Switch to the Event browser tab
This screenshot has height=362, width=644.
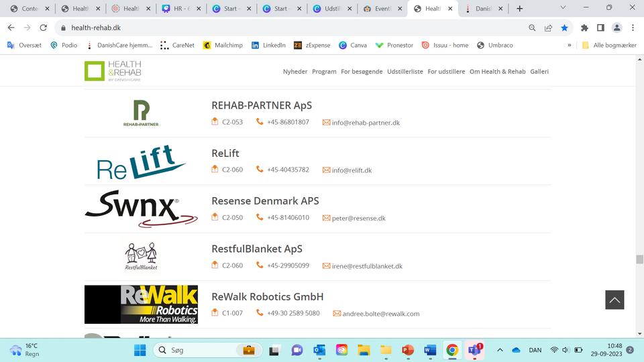pos(382,8)
